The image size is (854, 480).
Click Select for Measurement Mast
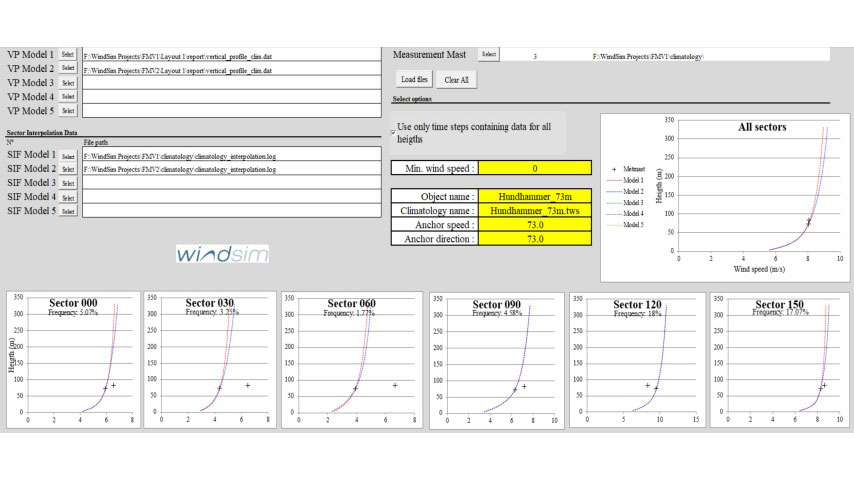tap(488, 54)
